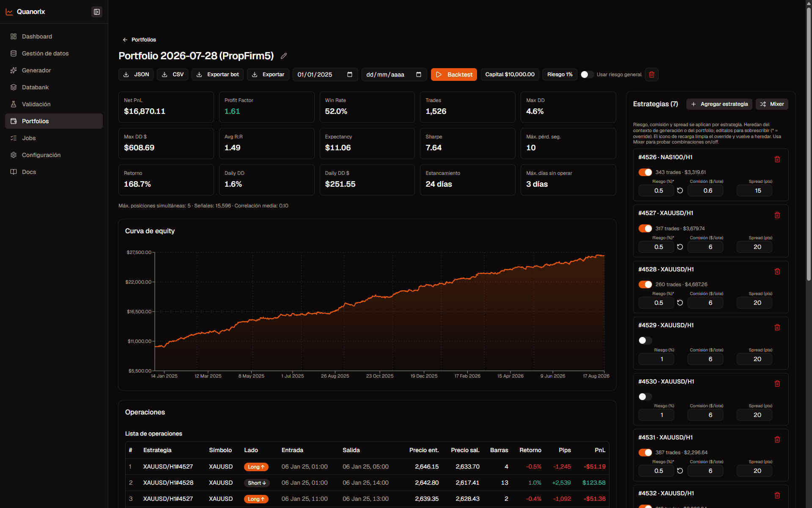This screenshot has width=812, height=508.
Task: Click the Capital $10,000.00 button
Action: pos(510,75)
